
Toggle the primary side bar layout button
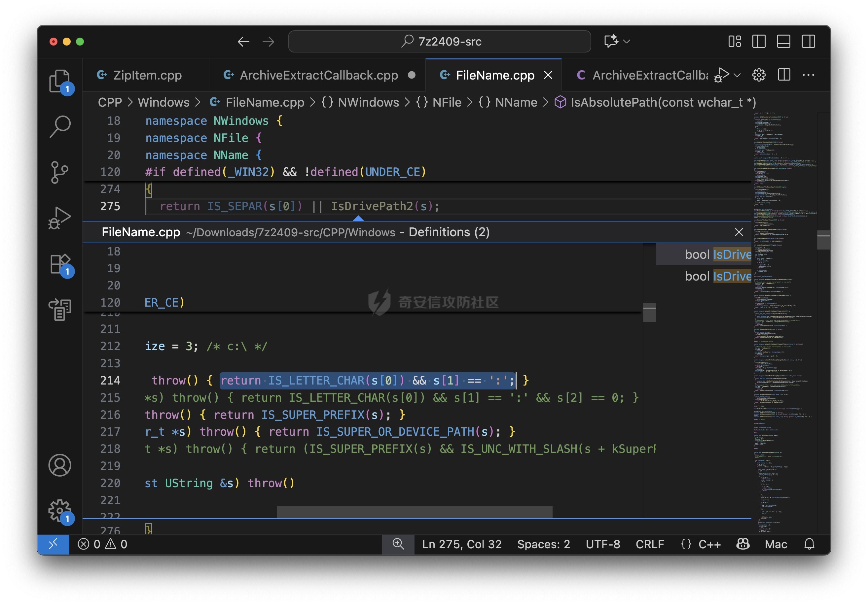(x=759, y=41)
